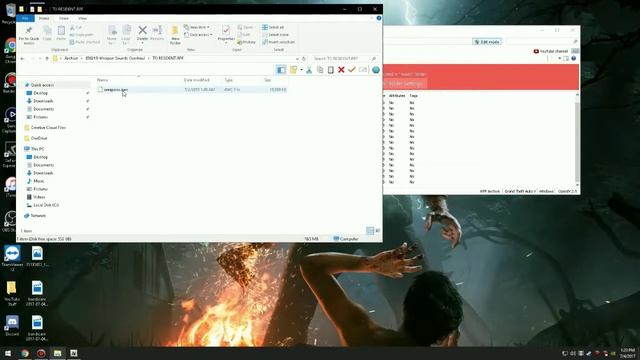The height and width of the screenshot is (360, 640).
Task: Switch to the Share ribbon tab
Action: tap(64, 18)
